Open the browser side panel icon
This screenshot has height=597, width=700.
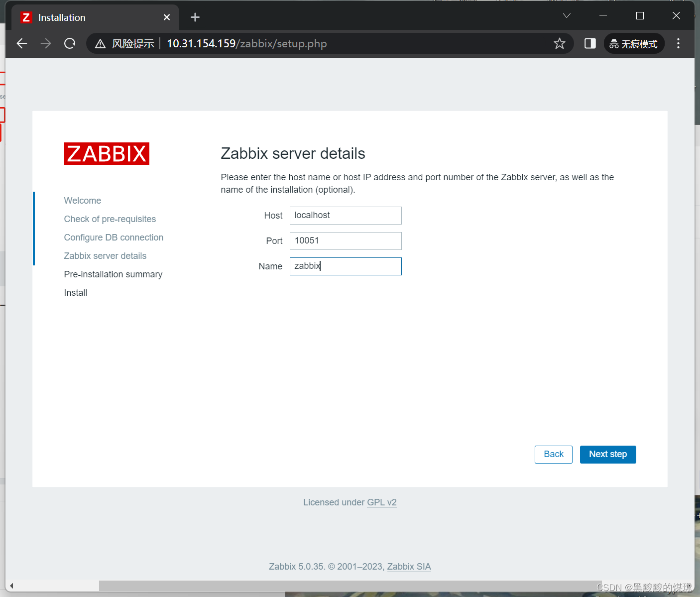click(589, 43)
